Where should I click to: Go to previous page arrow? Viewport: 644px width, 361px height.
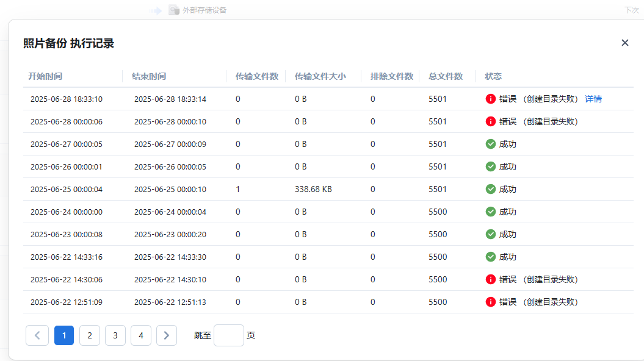click(37, 335)
